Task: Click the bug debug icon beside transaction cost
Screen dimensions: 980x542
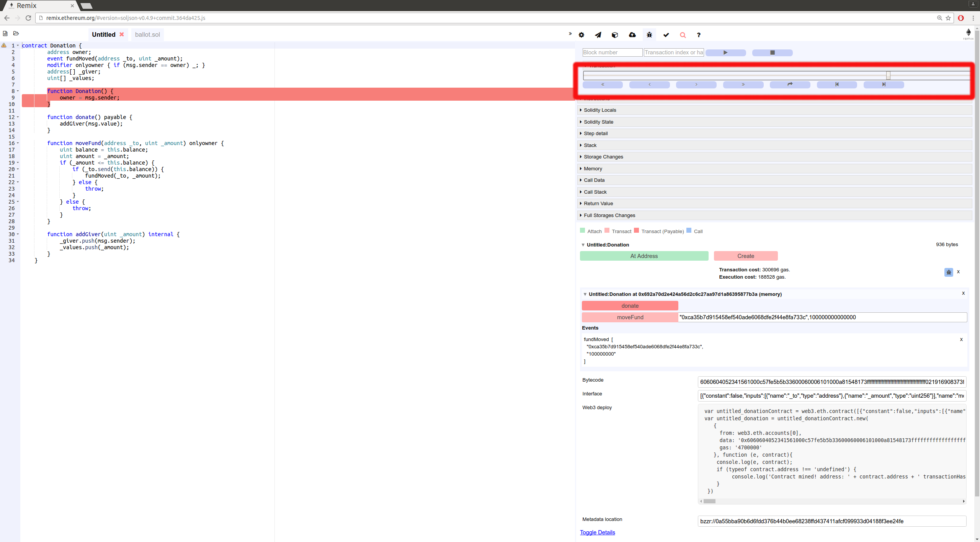Action: coord(949,272)
